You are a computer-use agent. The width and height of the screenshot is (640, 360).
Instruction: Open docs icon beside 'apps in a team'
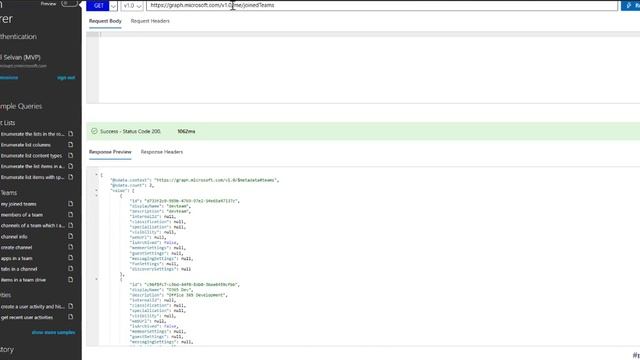coord(71,258)
